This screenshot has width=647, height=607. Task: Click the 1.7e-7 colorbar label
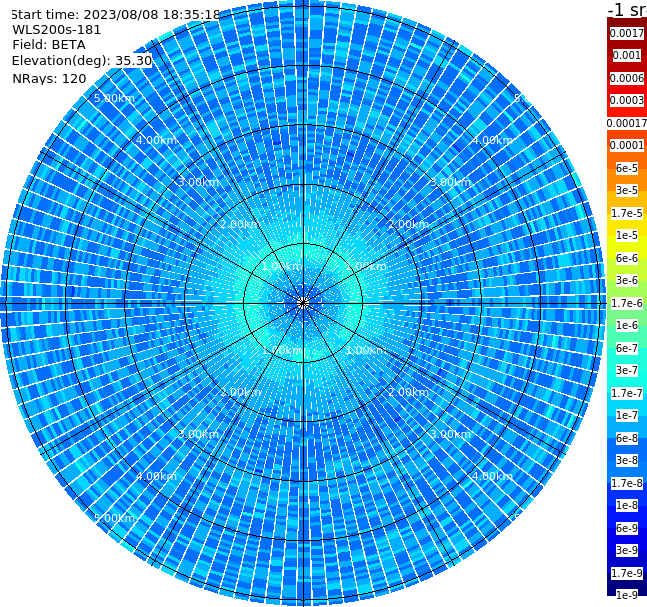(627, 393)
